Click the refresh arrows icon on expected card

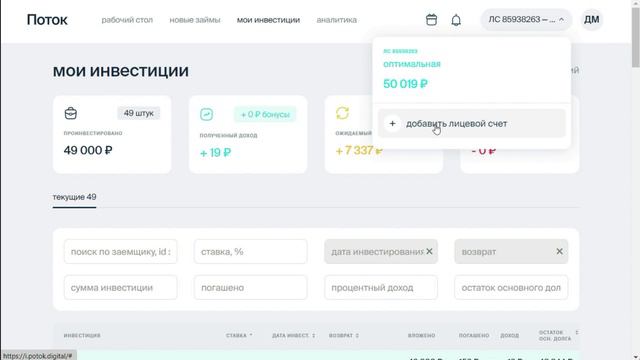click(342, 113)
